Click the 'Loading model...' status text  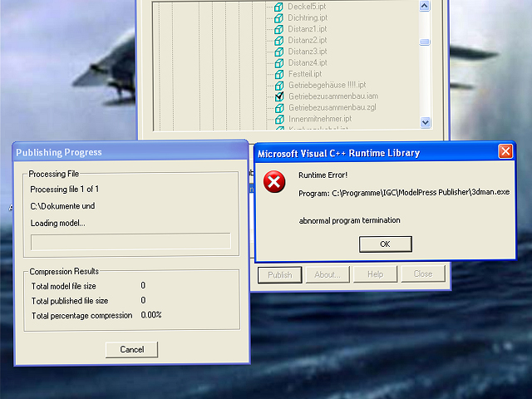click(57, 224)
